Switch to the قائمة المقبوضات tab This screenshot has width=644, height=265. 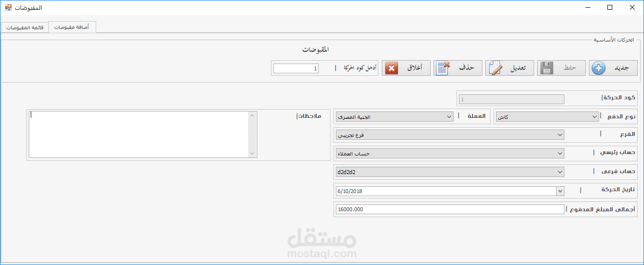25,28
